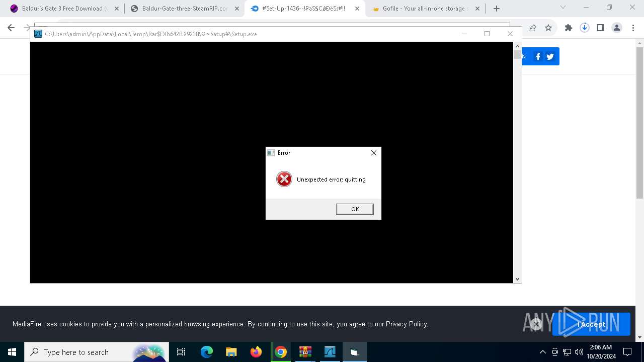
Task: Click the browser page vertical scrollbar
Action: [639, 123]
